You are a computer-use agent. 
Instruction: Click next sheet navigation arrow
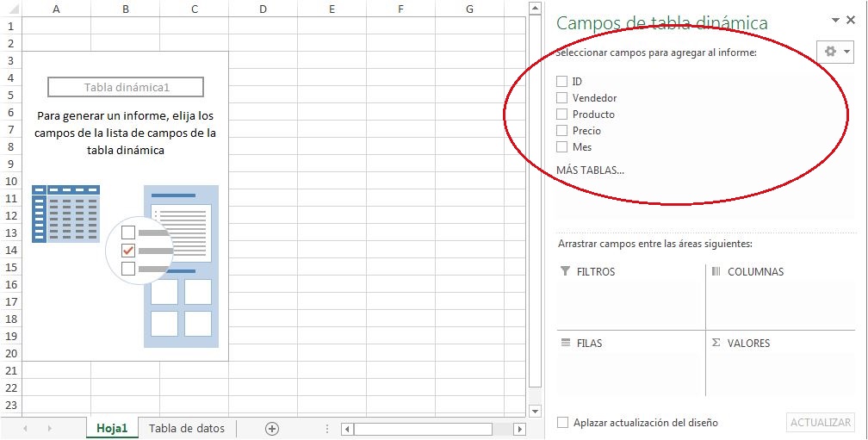pyautogui.click(x=49, y=429)
